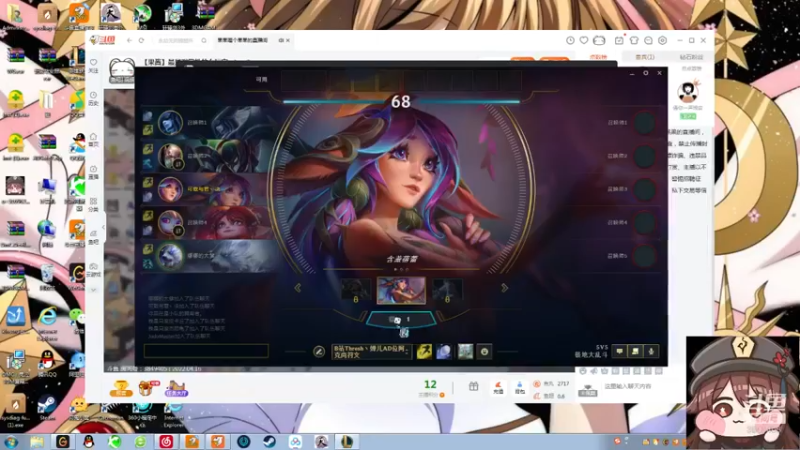Viewport: 800px width, 450px height.
Task: Open the Follow sidebar heart item
Action: [93, 66]
